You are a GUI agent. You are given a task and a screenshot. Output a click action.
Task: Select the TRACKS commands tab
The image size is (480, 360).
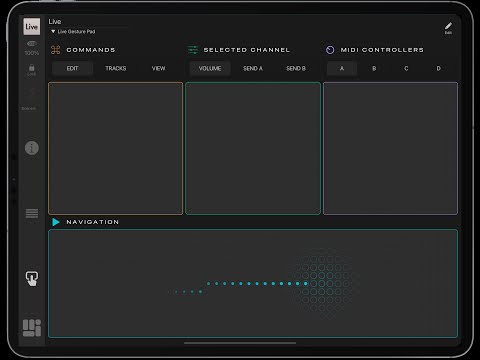[116, 68]
